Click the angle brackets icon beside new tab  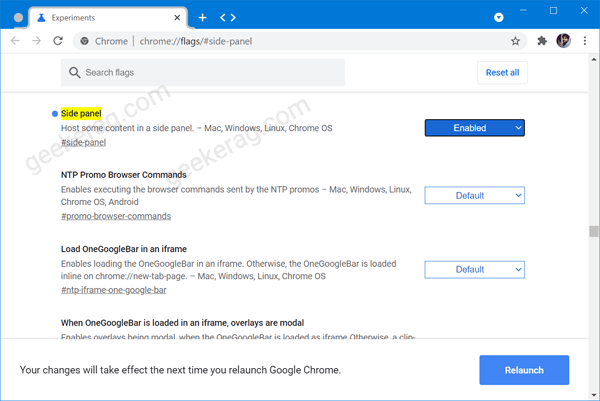(228, 18)
